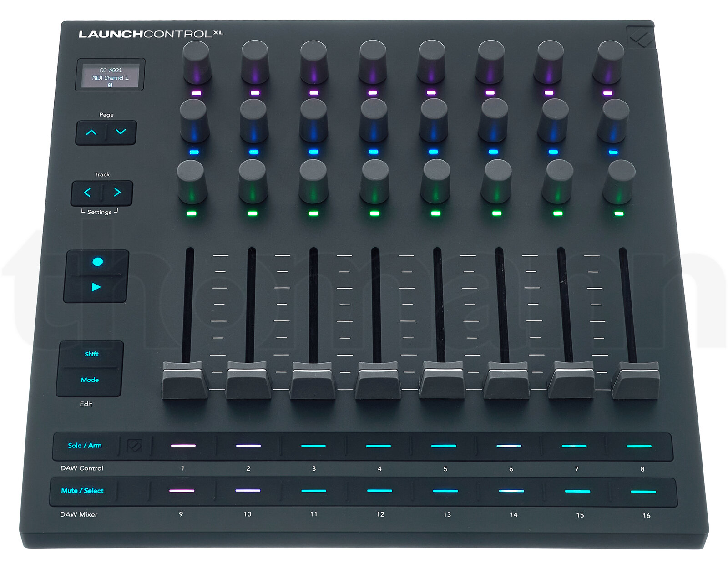Click the CC #021 display screen
The width and height of the screenshot is (728, 569).
110,75
